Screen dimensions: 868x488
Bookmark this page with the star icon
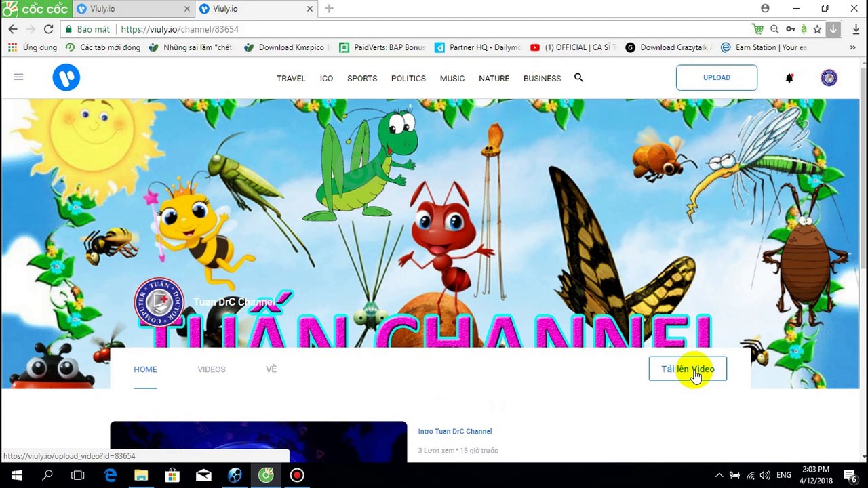coord(818,29)
